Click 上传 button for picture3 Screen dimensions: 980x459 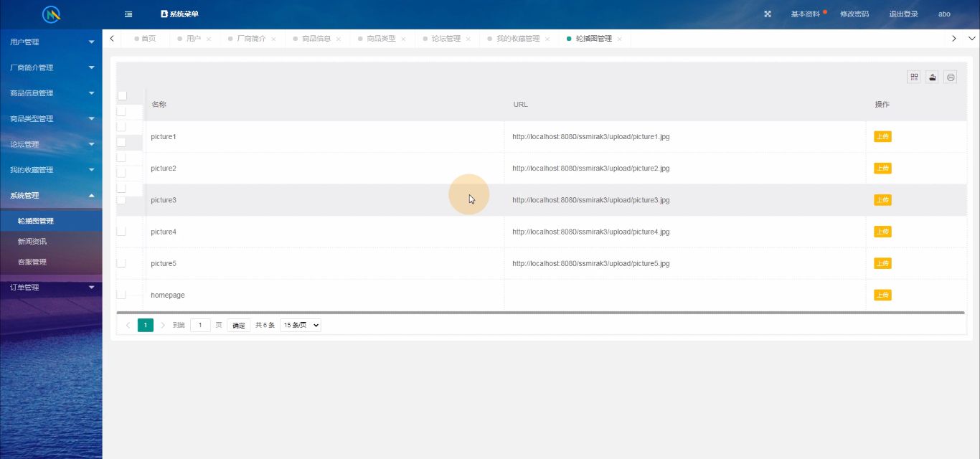pyautogui.click(x=882, y=199)
